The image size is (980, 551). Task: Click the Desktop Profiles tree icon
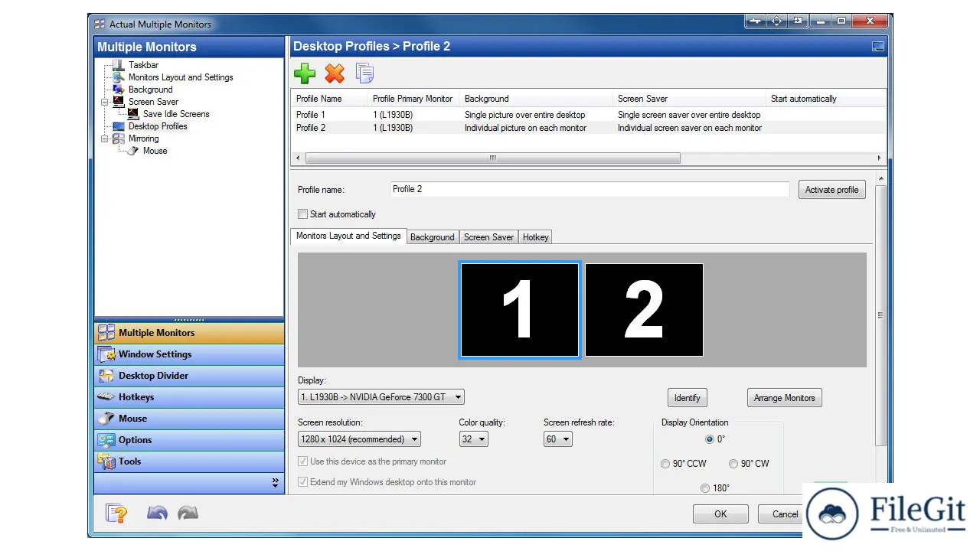click(x=118, y=126)
